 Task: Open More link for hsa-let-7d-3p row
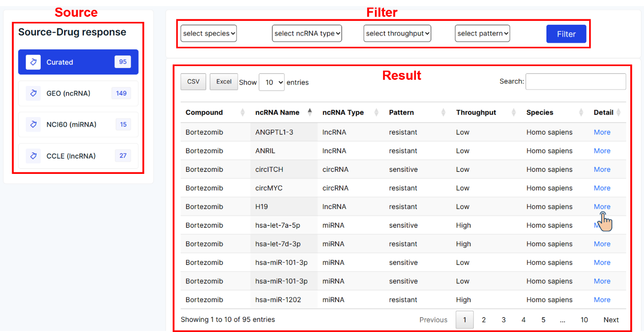tap(602, 244)
